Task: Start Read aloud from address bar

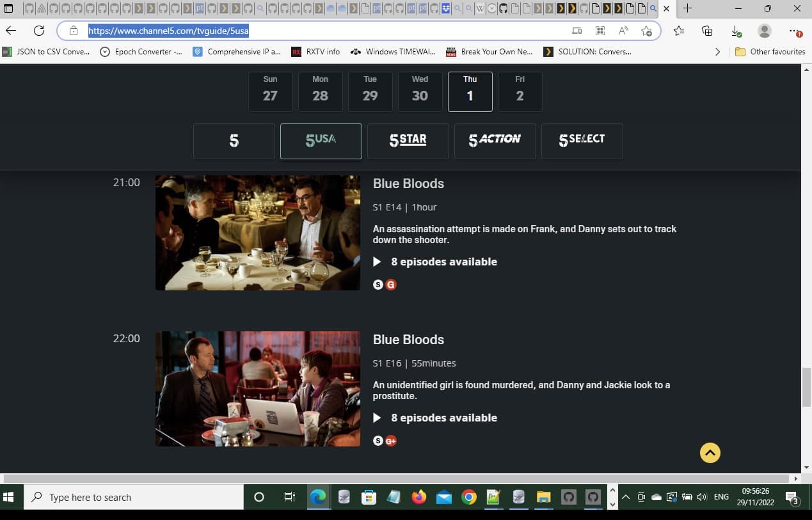Action: click(x=623, y=31)
